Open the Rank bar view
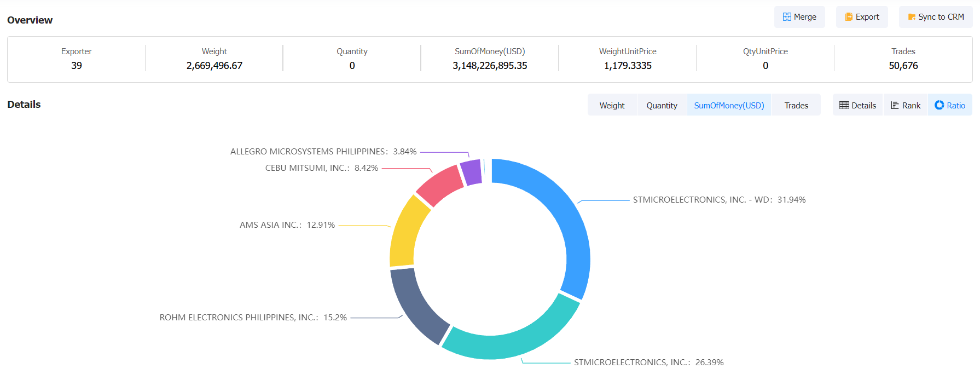The width and height of the screenshot is (980, 374). (906, 105)
